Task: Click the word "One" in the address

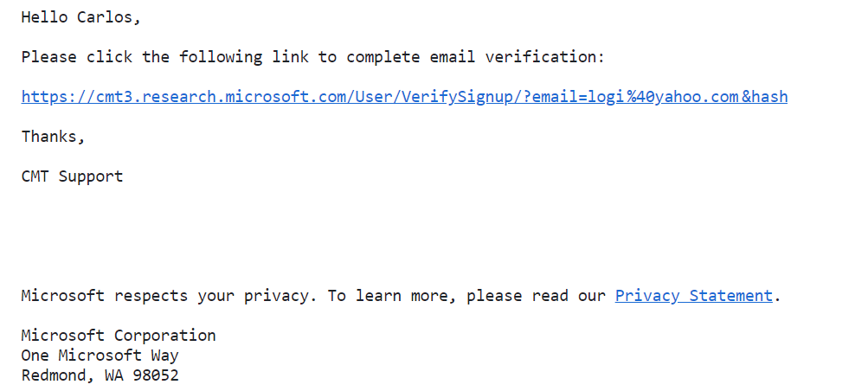Action: (35, 356)
